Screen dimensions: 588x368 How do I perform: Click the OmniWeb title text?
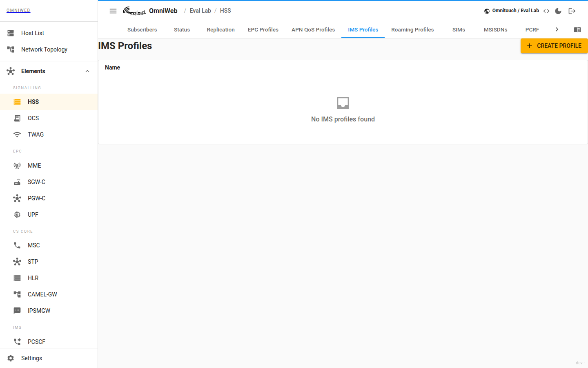163,11
